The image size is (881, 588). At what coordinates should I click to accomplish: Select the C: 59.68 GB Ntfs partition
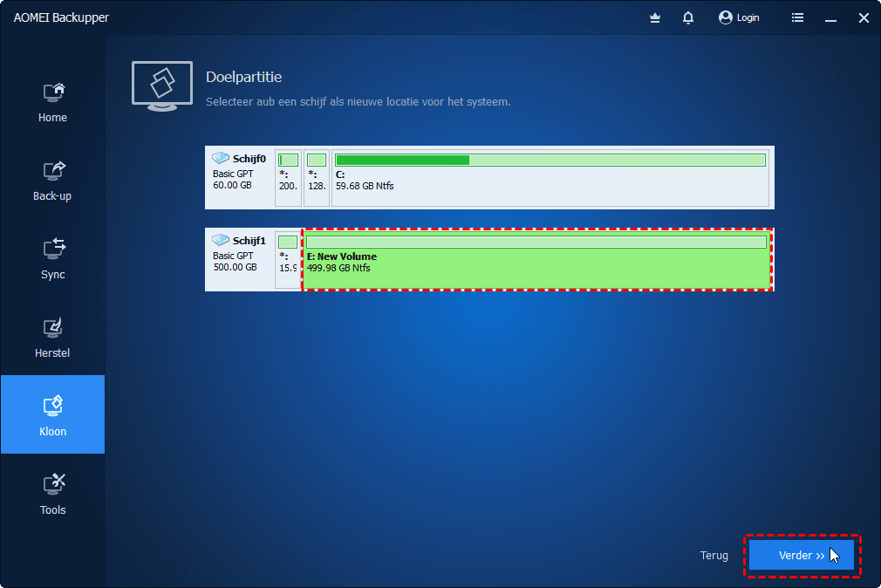coord(550,178)
